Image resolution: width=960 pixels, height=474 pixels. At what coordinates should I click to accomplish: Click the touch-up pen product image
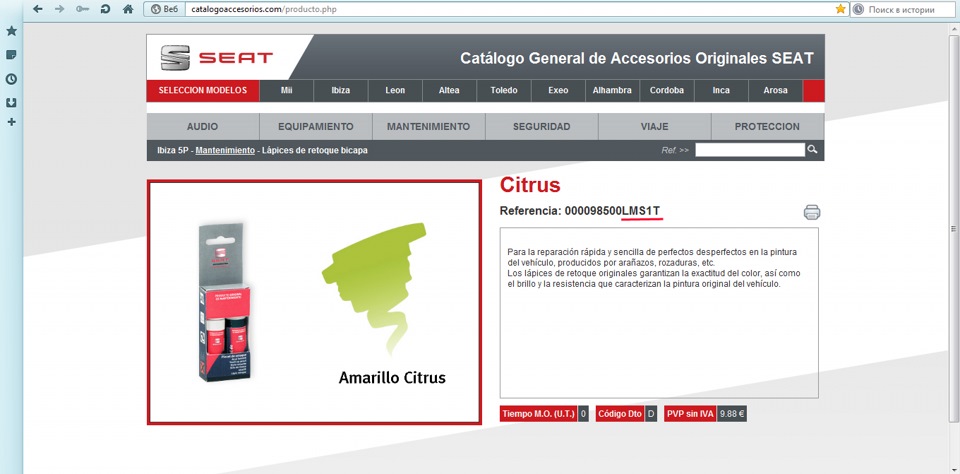coord(227,300)
